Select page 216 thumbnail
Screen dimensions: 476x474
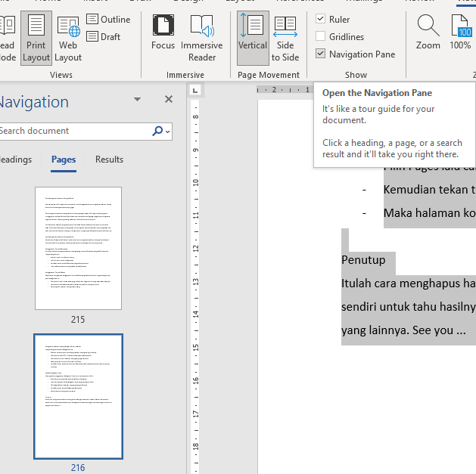pos(78,397)
